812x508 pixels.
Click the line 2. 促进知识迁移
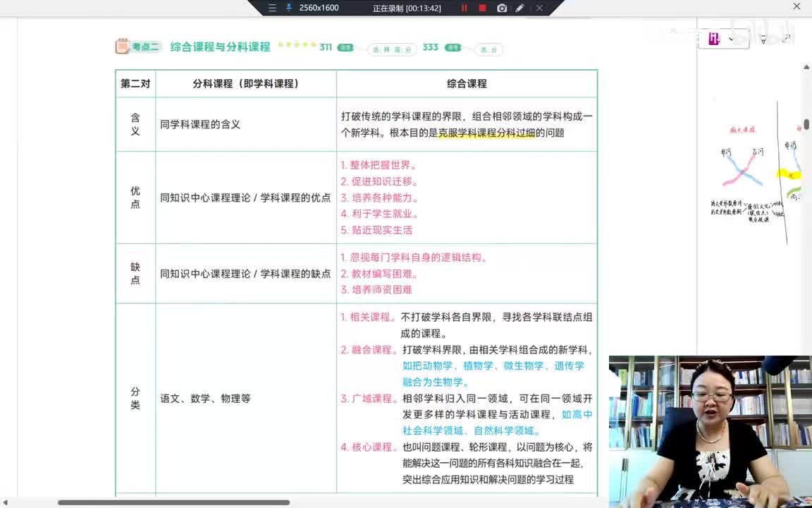[x=379, y=181]
